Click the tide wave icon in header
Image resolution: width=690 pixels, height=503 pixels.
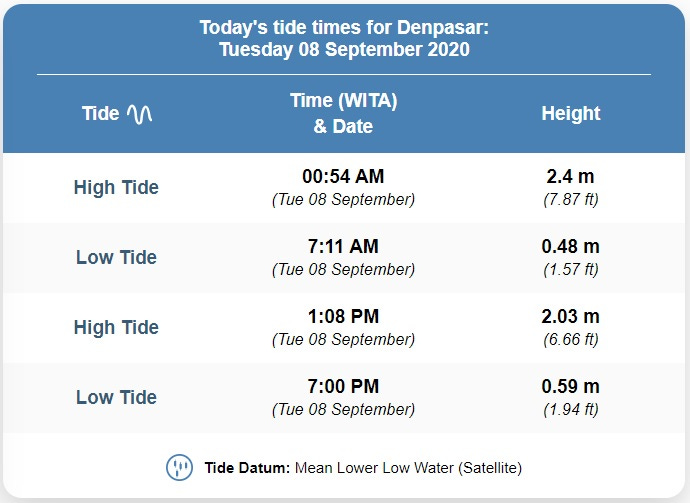tap(139, 114)
